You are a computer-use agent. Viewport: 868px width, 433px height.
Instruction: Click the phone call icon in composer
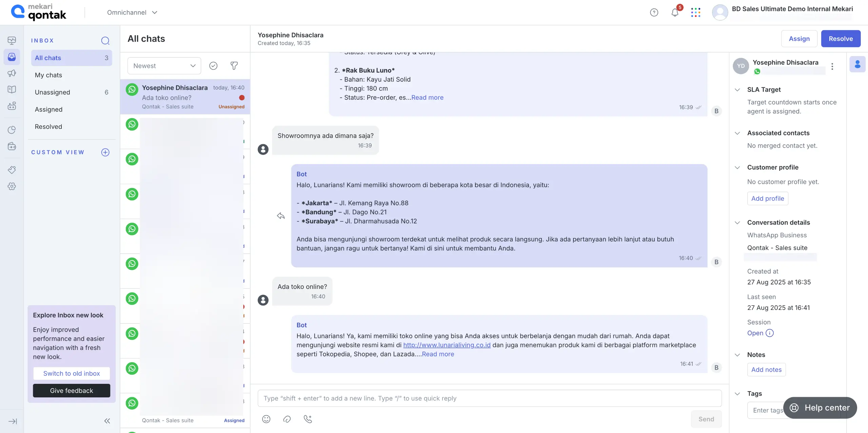coord(308,419)
